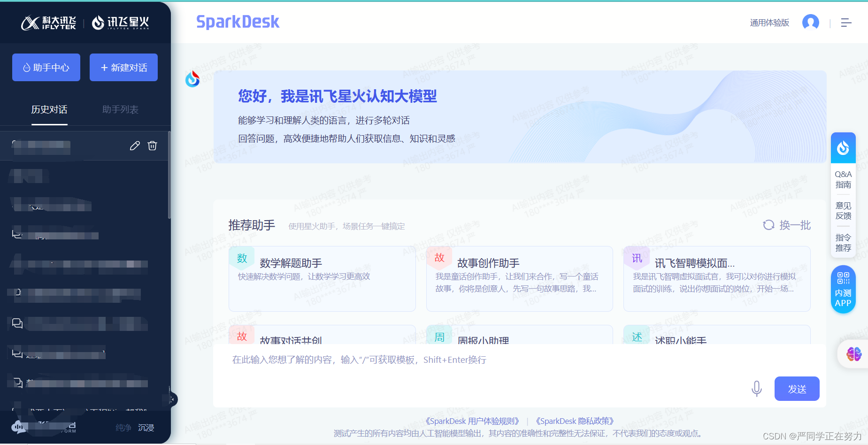The image size is (868, 445).
Task: Open the hamburger menu at top right
Action: click(846, 23)
